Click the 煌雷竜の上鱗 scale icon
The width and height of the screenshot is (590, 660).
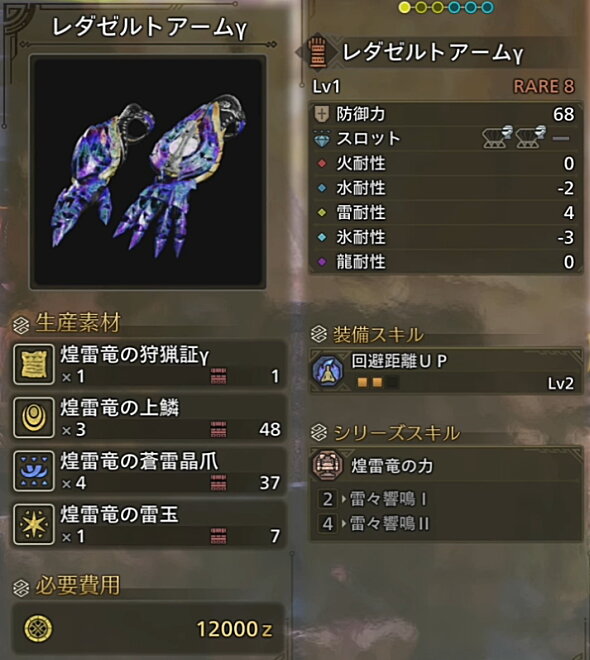coord(34,418)
